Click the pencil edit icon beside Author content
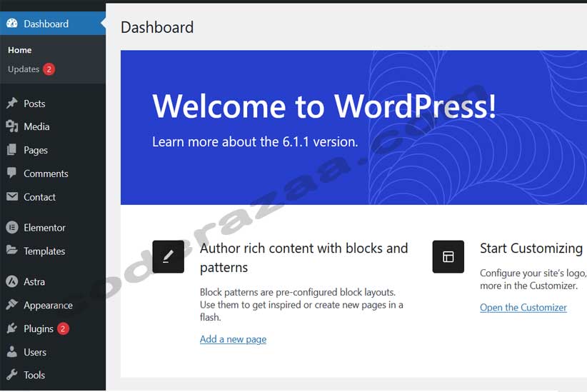The width and height of the screenshot is (587, 392). (x=168, y=257)
